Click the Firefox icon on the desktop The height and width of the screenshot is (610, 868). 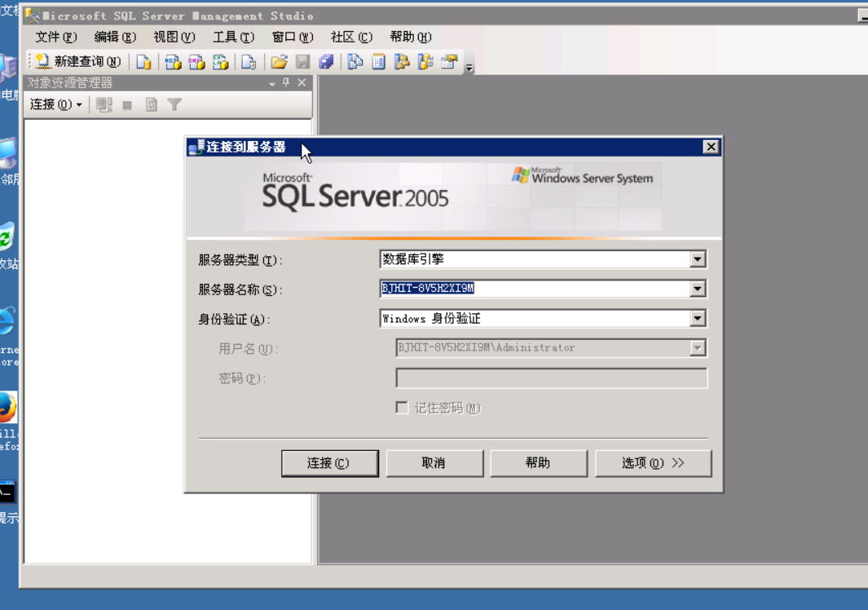click(x=7, y=407)
